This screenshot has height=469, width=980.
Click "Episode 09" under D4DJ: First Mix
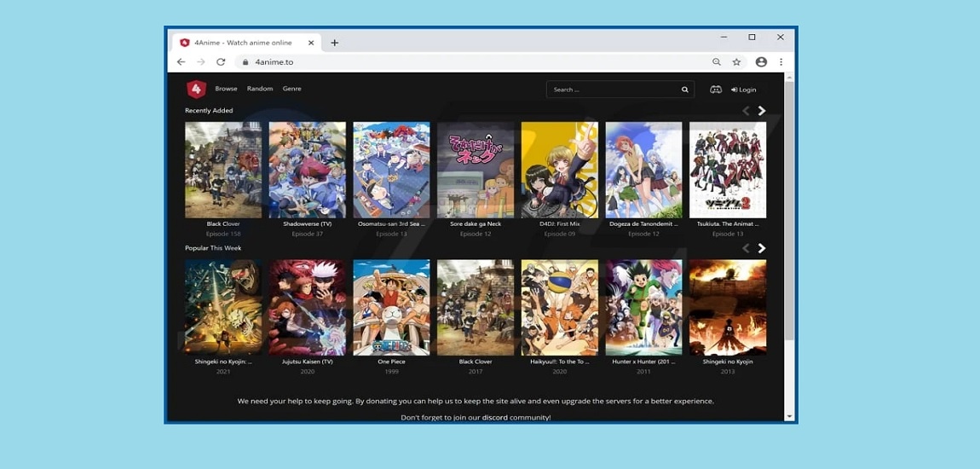[559, 234]
